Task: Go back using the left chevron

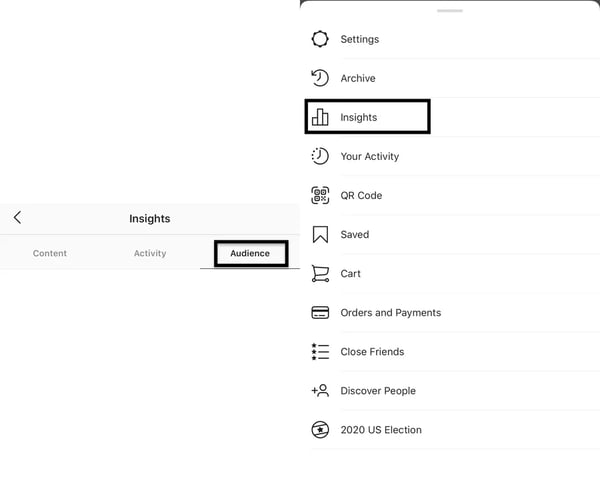Action: point(17,218)
